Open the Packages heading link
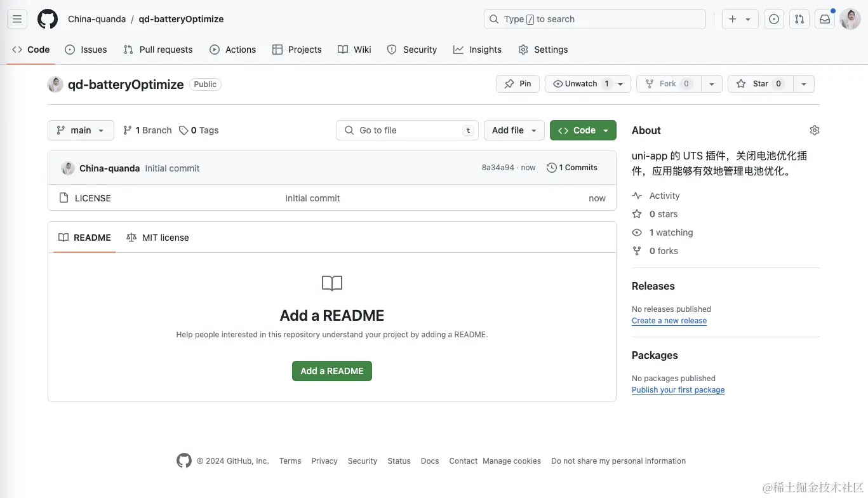The image size is (868, 498). point(655,355)
